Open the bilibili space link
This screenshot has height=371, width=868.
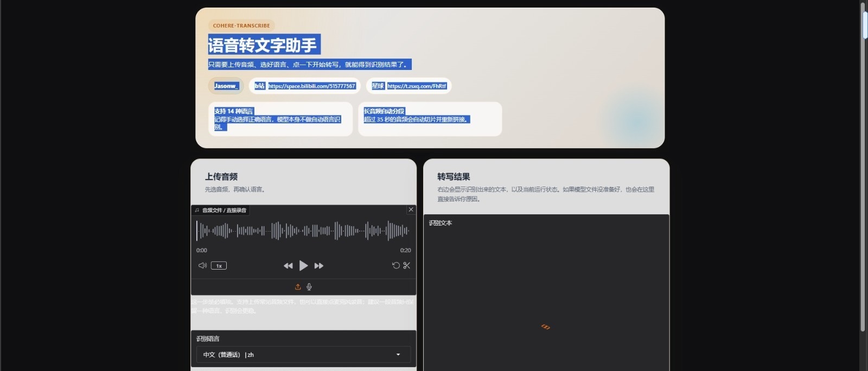[311, 86]
